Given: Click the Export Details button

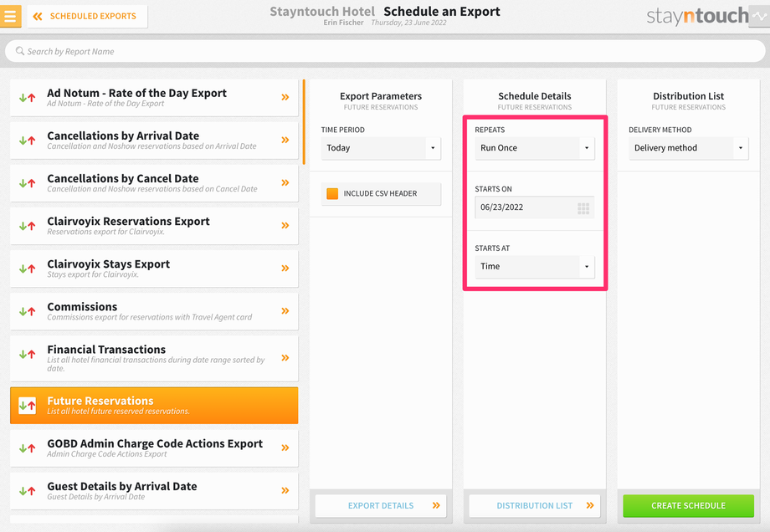Looking at the screenshot, I should pyautogui.click(x=381, y=505).
